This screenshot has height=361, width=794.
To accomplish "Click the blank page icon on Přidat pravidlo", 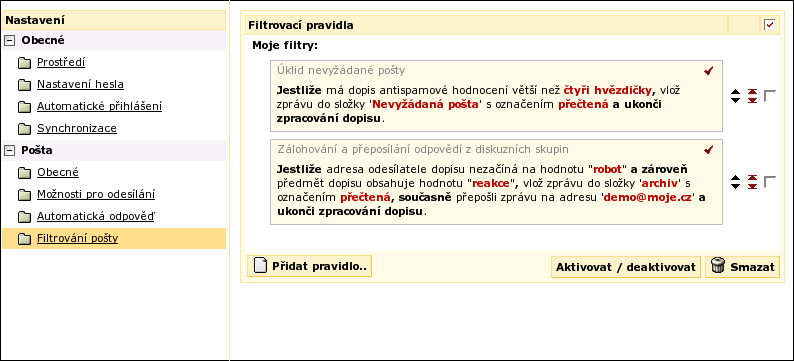I will [260, 266].
